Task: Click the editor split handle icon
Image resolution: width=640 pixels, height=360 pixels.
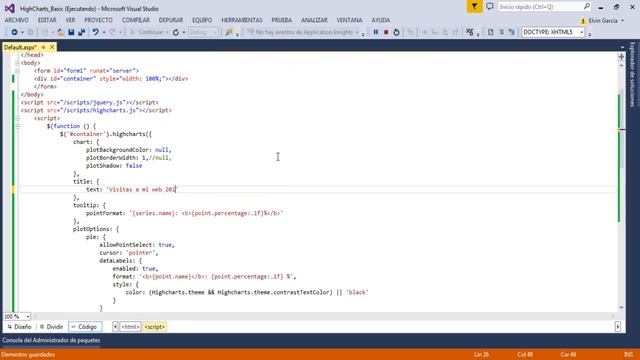Action: (x=621, y=57)
